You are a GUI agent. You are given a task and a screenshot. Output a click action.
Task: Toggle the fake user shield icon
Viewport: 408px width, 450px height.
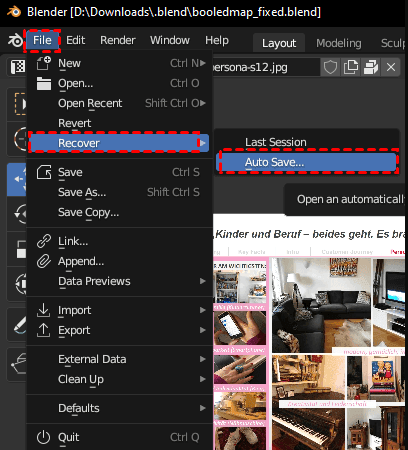[330, 67]
